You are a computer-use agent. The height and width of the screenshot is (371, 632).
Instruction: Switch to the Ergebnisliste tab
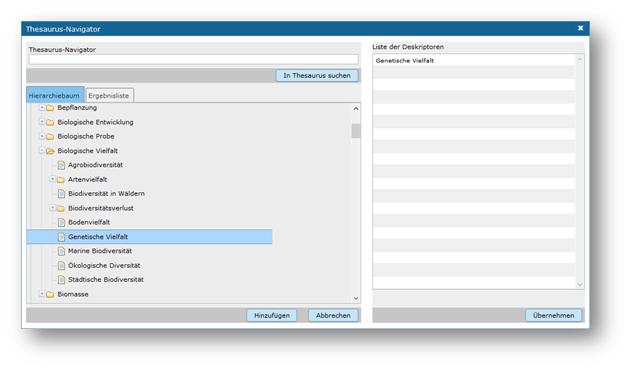pos(109,96)
